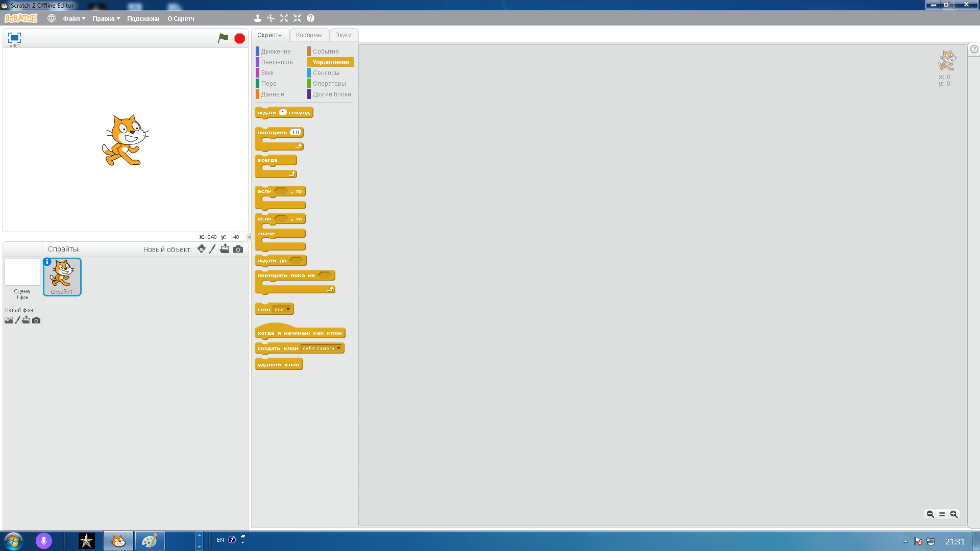Screen dimensions: 980x551
Task: Open tips panel question mark
Action: pyautogui.click(x=974, y=49)
